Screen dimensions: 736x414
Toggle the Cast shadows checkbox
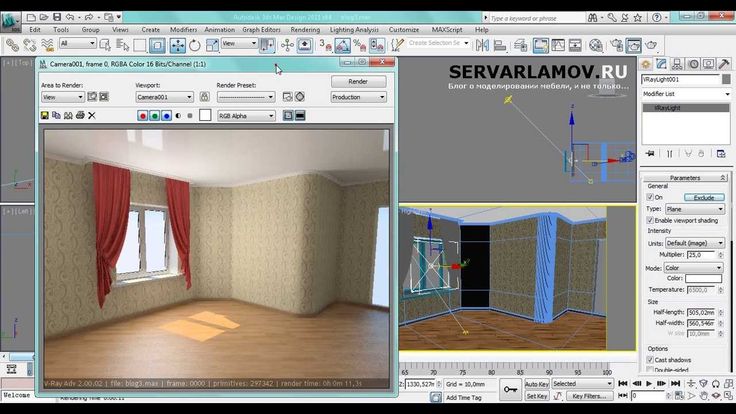tap(650, 360)
